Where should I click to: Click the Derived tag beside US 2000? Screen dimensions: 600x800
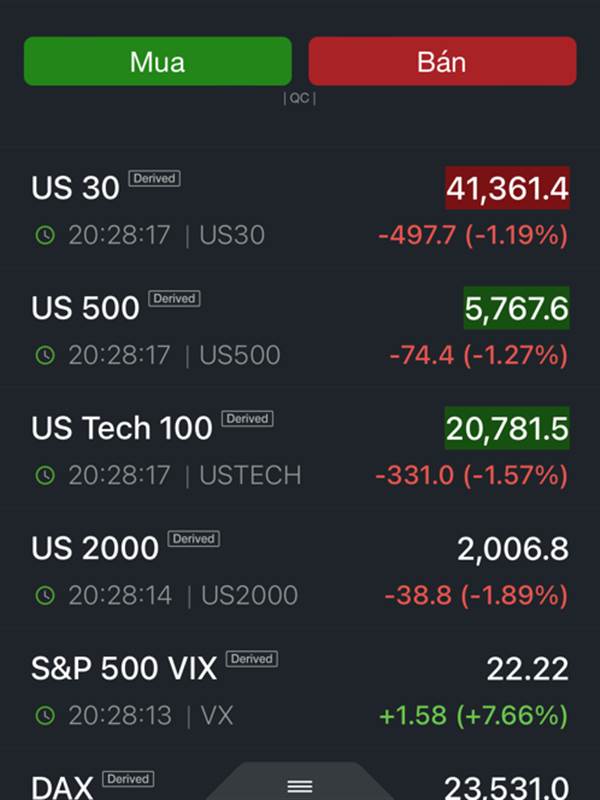tap(193, 539)
